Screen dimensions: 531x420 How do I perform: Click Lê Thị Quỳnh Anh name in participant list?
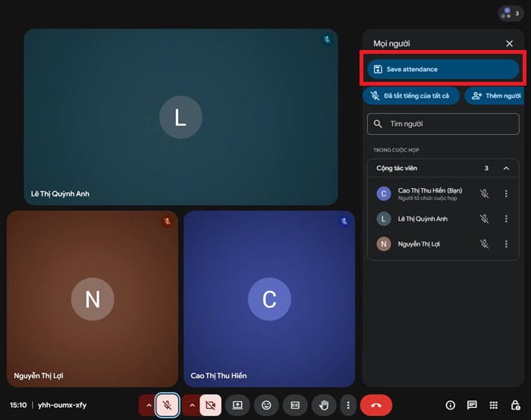point(423,219)
